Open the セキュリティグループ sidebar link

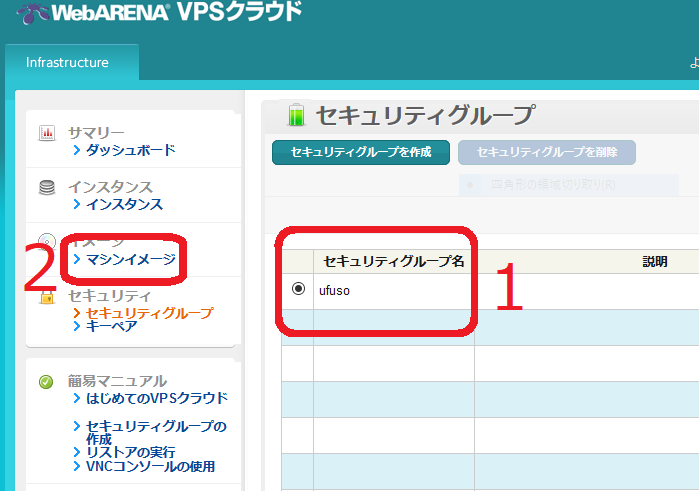(x=149, y=313)
